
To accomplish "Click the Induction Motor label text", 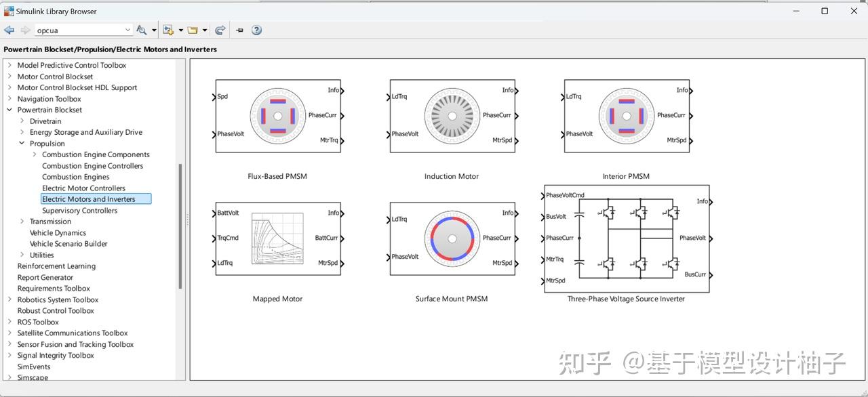I will click(x=452, y=176).
